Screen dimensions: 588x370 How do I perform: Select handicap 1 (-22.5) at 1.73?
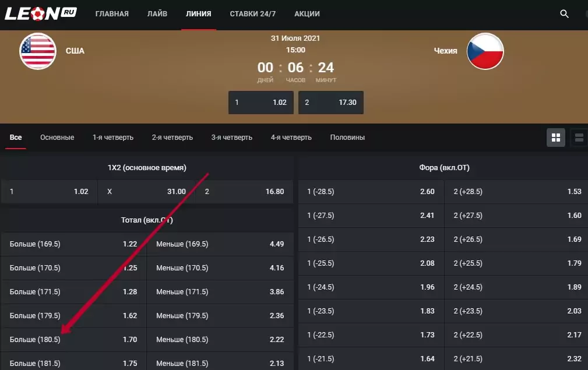coord(371,335)
